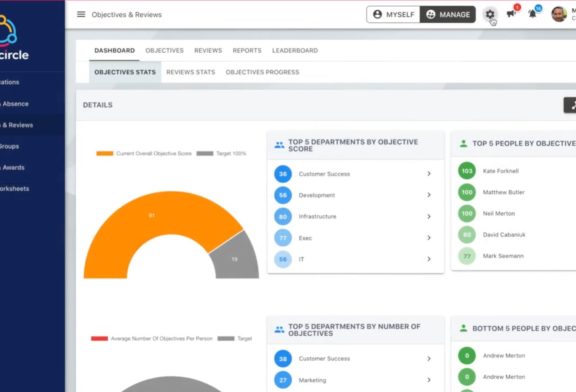Click Infrastructure score badge
This screenshot has width=576, height=392.
point(283,216)
